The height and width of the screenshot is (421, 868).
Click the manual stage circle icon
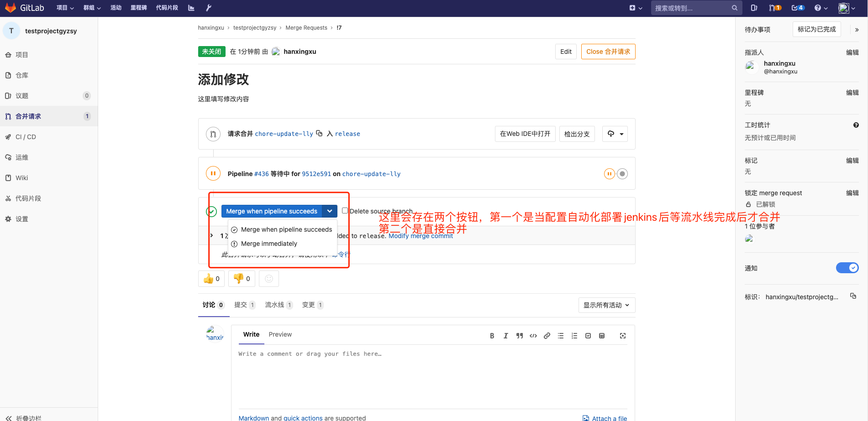click(622, 174)
